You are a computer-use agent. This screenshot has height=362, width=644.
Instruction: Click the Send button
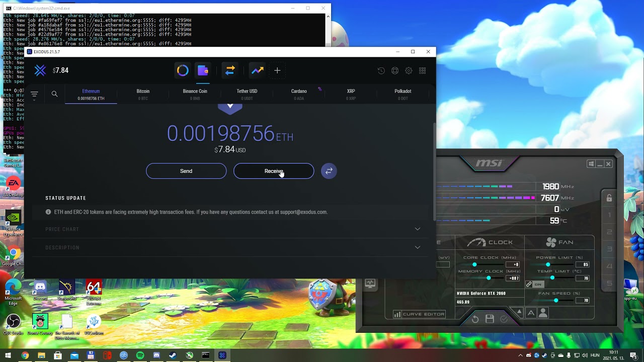186,171
